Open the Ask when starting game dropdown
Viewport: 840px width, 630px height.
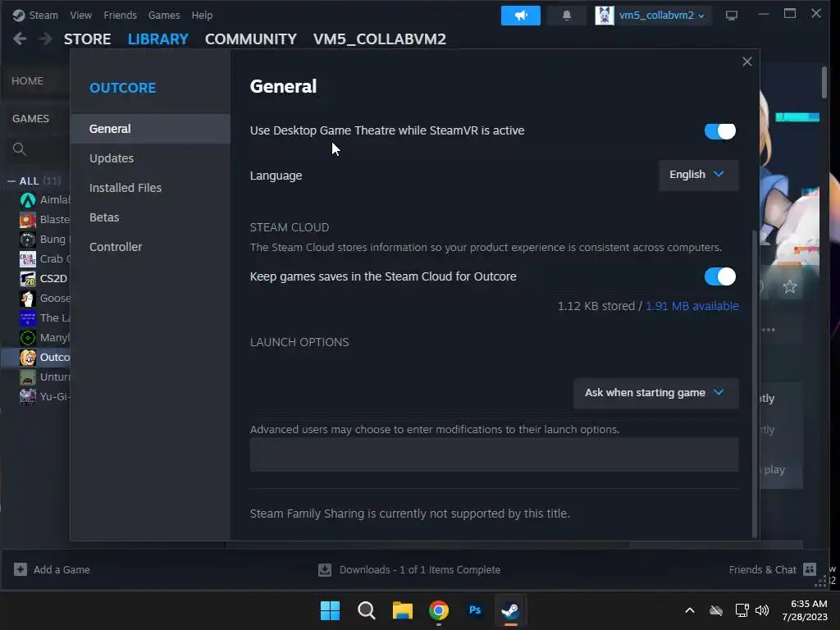click(655, 393)
